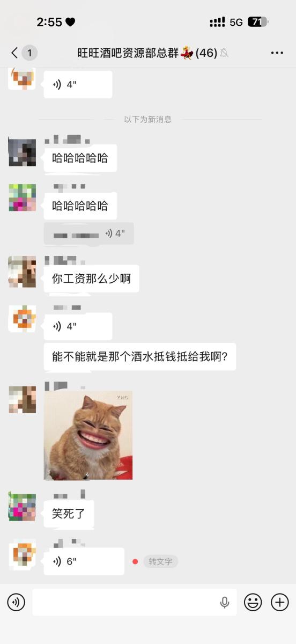Play the topmost 4" voice message
This screenshot has width=296, height=644.
tap(78, 84)
